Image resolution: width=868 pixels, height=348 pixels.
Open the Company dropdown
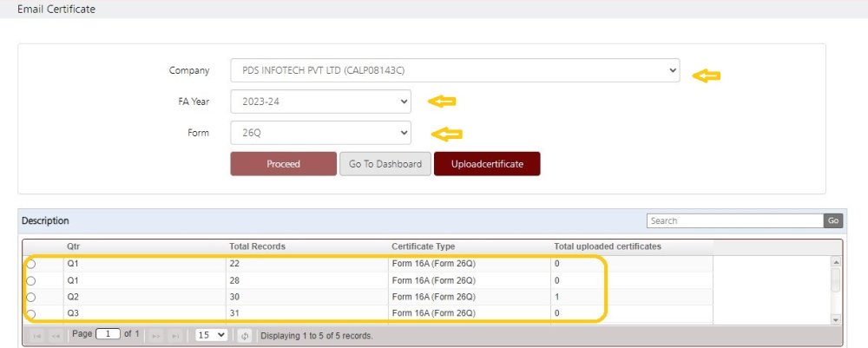(455, 70)
